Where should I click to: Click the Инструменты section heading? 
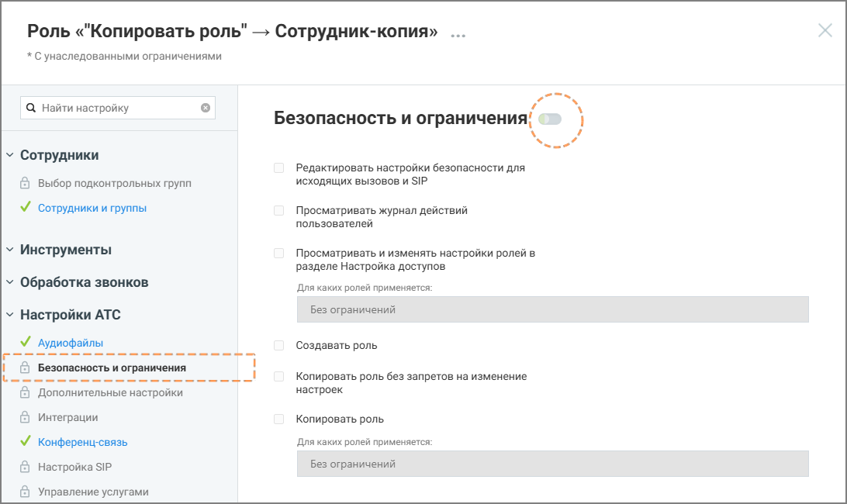pos(66,250)
